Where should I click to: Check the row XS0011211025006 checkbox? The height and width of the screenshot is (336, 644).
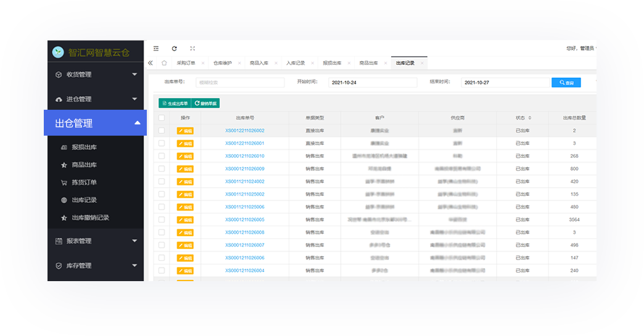tap(162, 207)
